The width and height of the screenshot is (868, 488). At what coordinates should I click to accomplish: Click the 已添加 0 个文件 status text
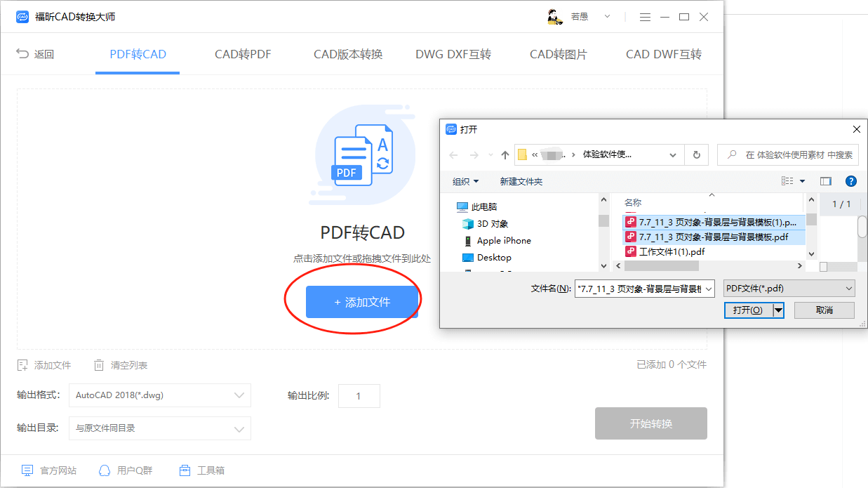(x=672, y=364)
